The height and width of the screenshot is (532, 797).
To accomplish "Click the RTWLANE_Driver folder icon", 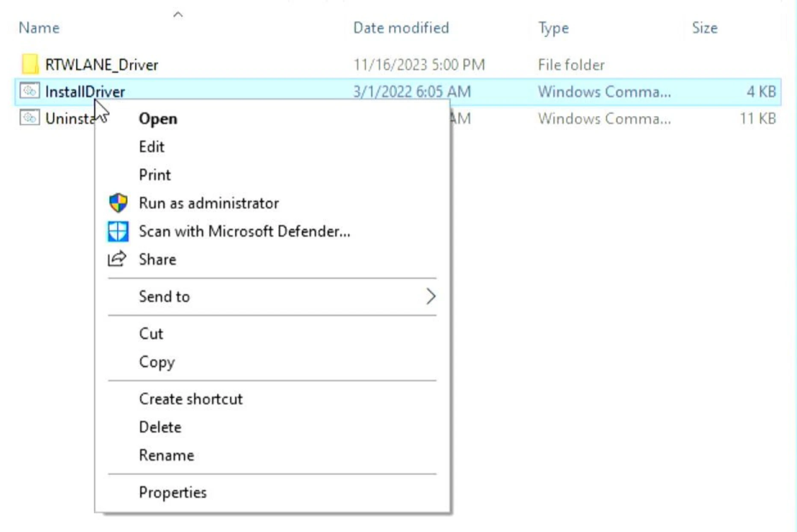I will (x=30, y=64).
